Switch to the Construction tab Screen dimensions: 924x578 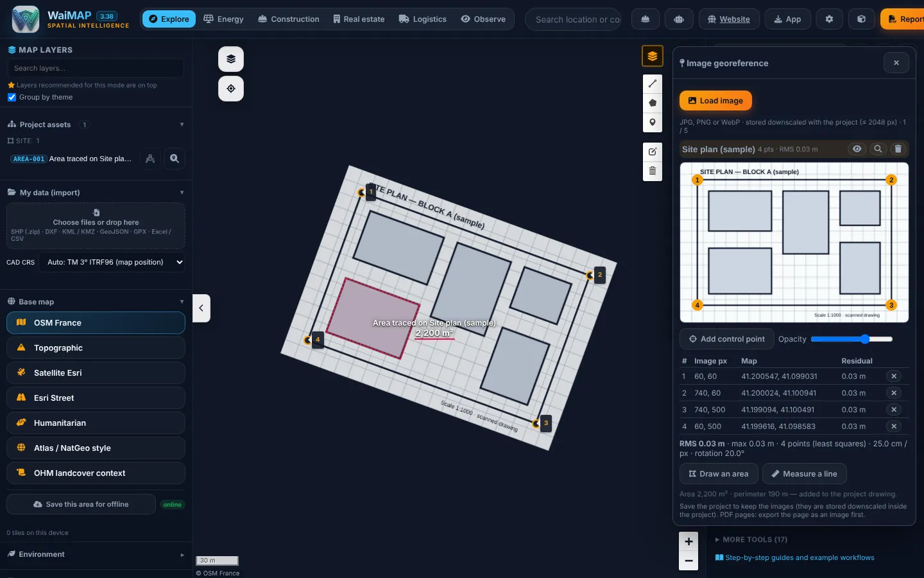coord(288,19)
